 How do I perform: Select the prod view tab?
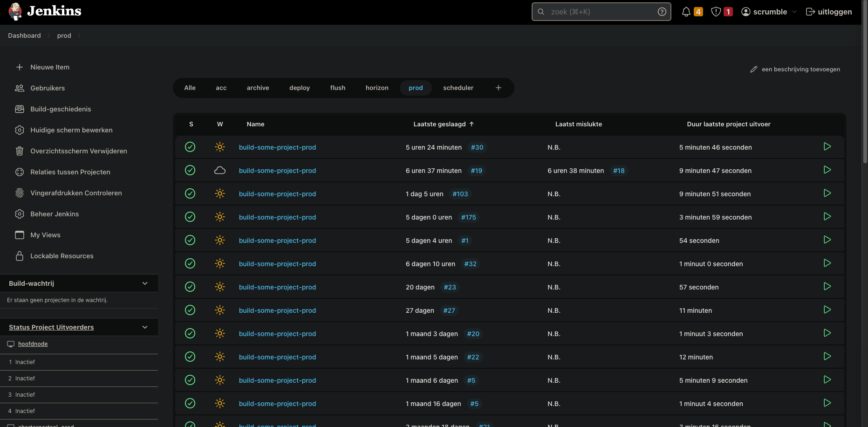tap(416, 88)
